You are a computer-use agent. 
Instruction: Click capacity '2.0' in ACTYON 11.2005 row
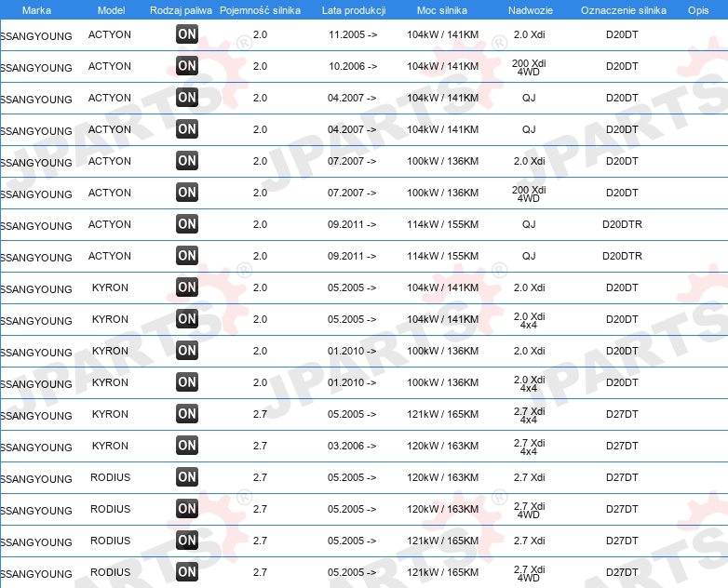(x=260, y=34)
